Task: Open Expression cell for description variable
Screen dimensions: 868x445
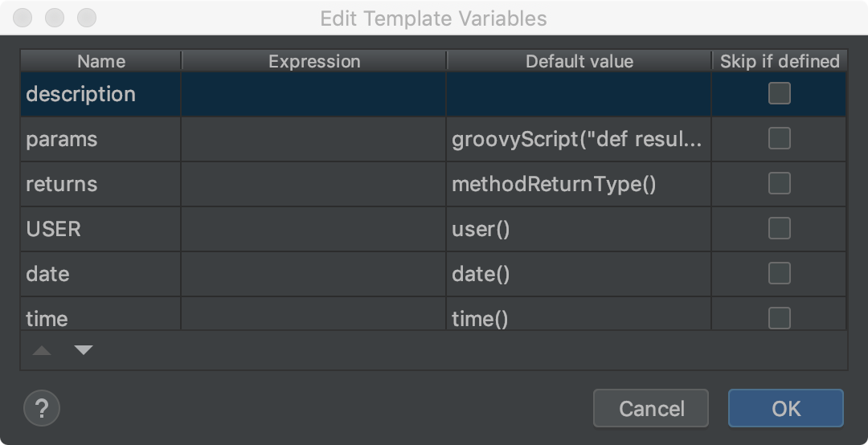Action: (x=313, y=94)
